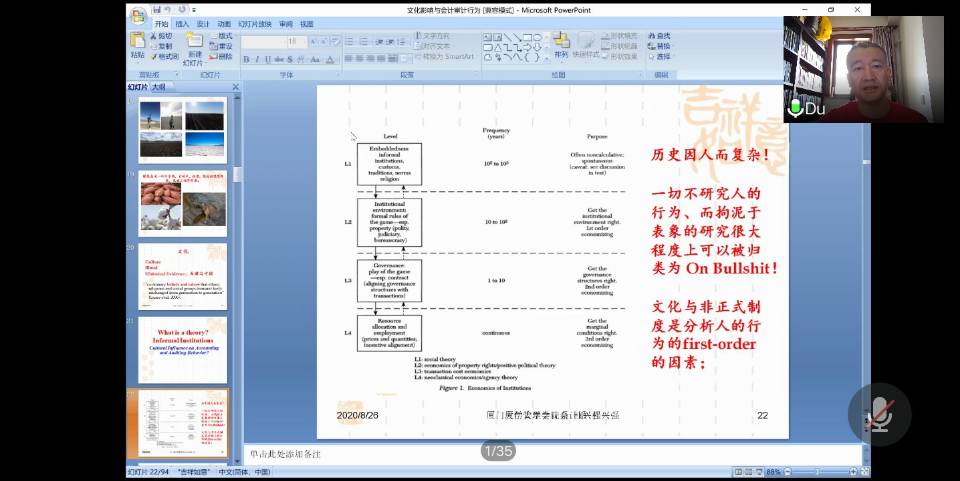960x481 pixels.
Task: Toggle Bold formatting button
Action: click(245, 59)
